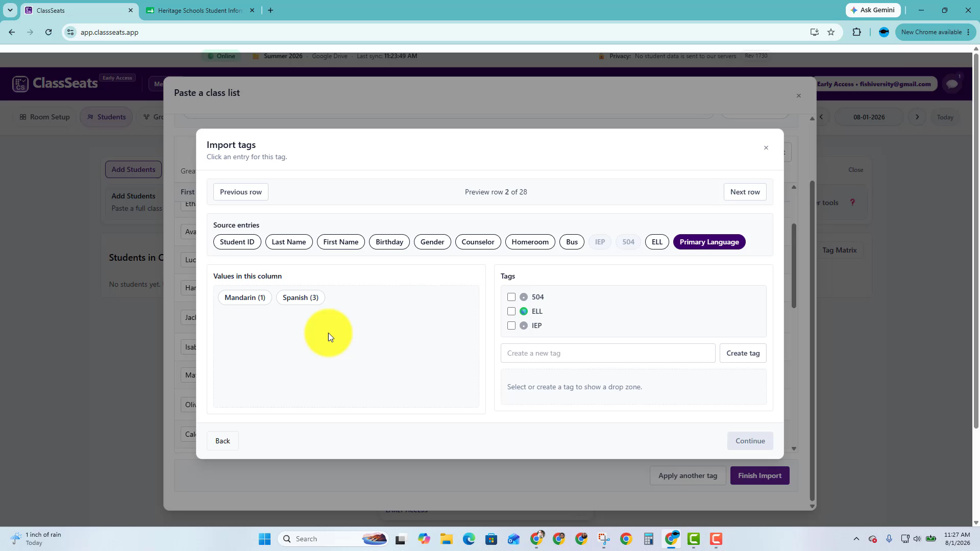The image size is (980, 551).
Task: Select the Spanish (3) value chip
Action: (301, 297)
